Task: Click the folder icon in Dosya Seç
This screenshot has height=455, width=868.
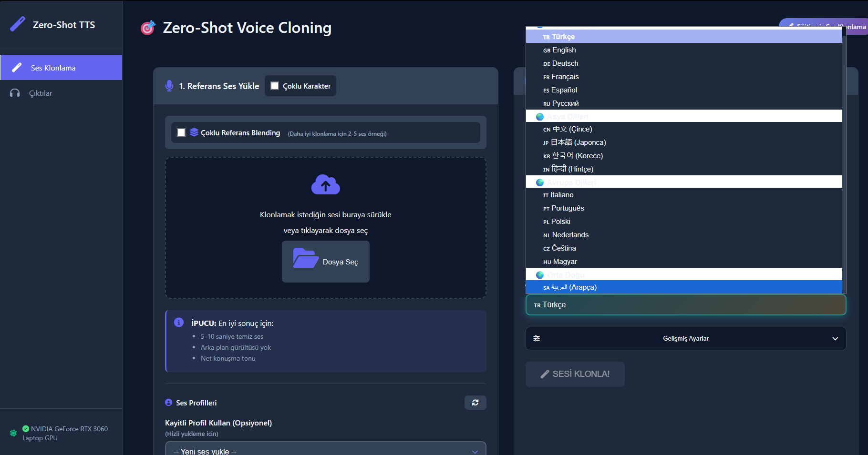Action: [306, 258]
